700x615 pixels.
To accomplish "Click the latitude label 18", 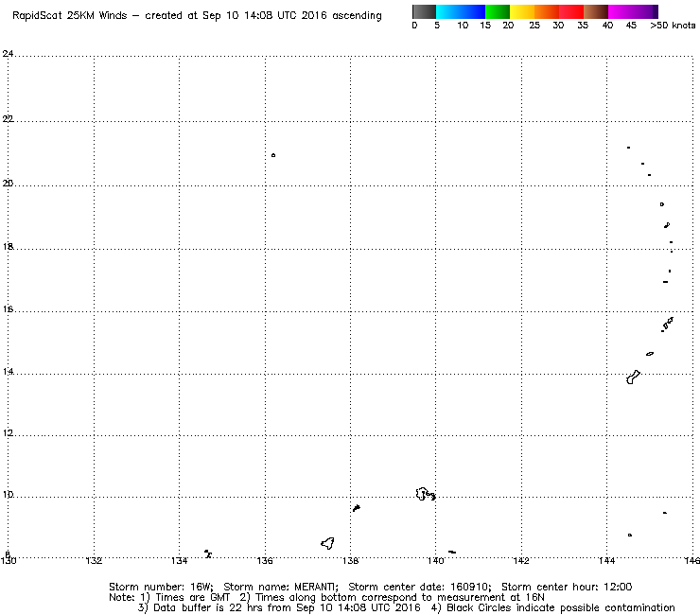I will pyautogui.click(x=8, y=247).
